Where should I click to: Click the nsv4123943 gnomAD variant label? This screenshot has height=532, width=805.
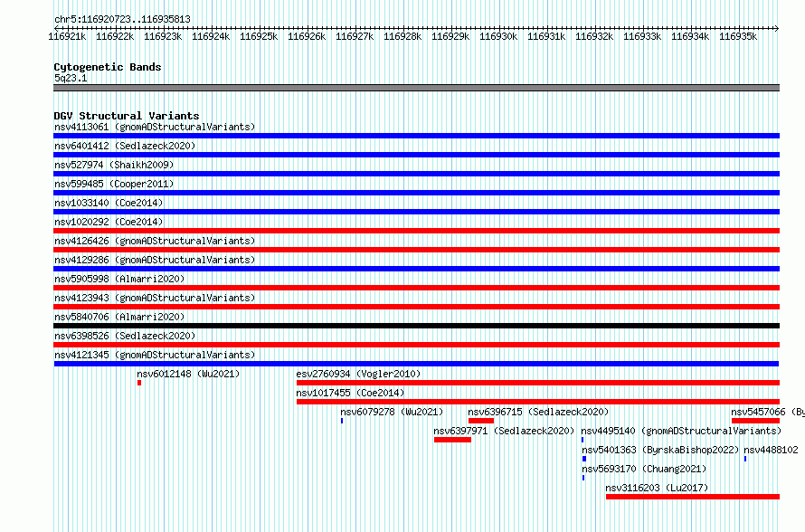point(155,298)
